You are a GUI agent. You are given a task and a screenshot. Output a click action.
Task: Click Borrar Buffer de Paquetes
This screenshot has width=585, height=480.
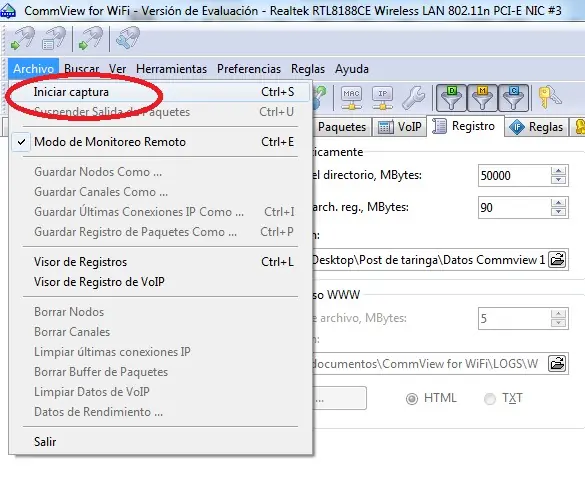[160, 372]
